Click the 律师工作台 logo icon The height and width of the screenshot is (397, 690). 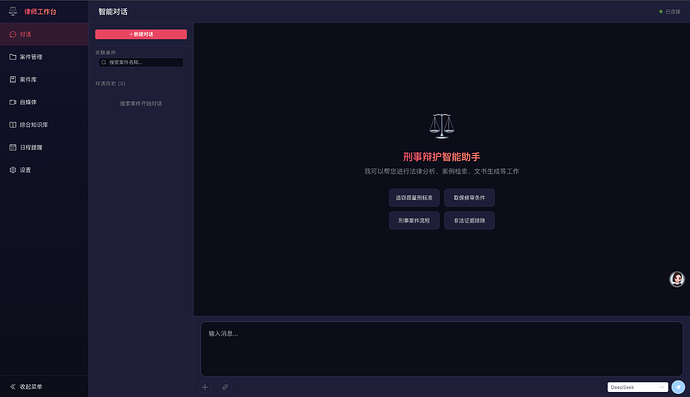[x=13, y=11]
